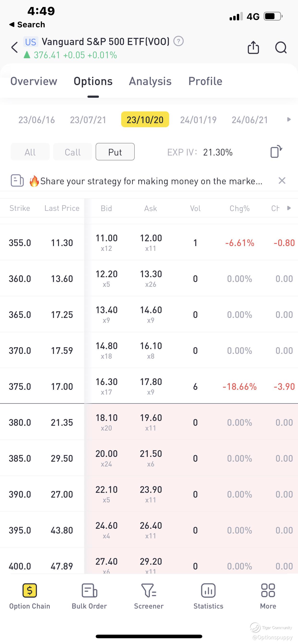Switch filter to Call options

point(73,152)
